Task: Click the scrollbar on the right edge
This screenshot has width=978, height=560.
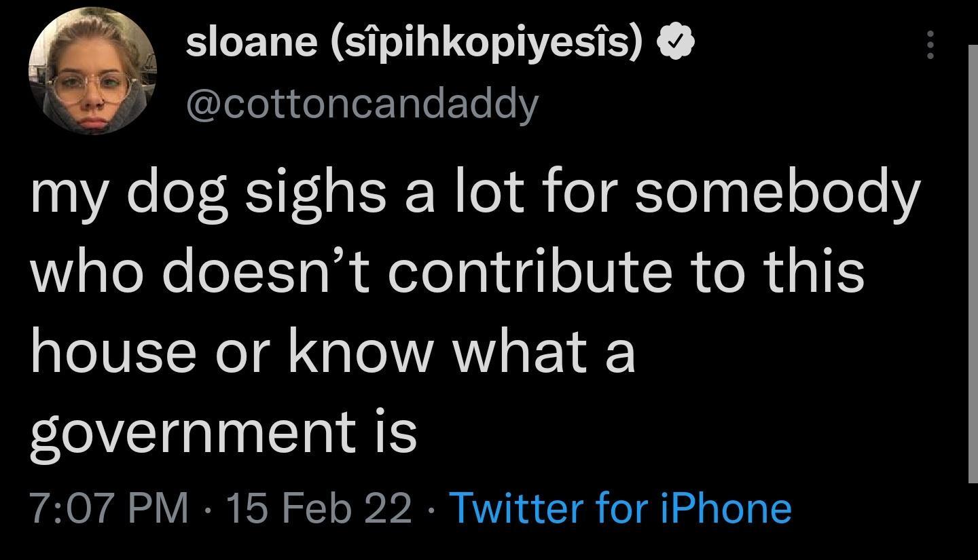Action: pos(972,265)
